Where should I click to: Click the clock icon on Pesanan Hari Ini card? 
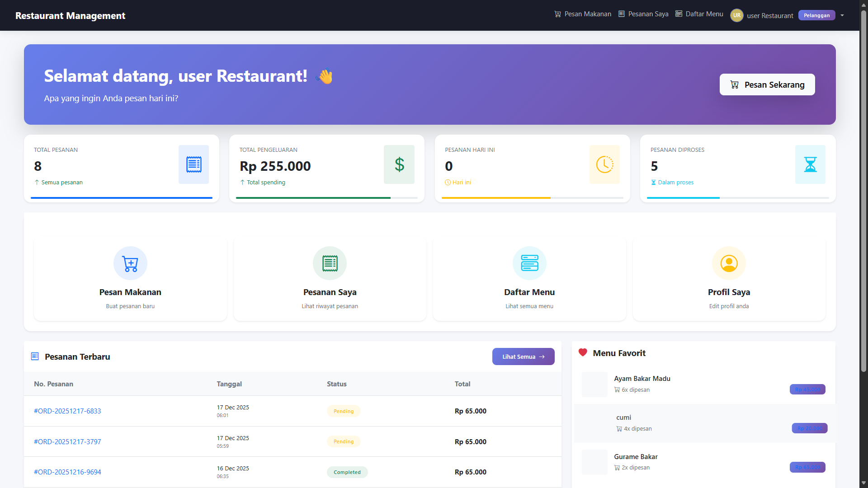[604, 164]
